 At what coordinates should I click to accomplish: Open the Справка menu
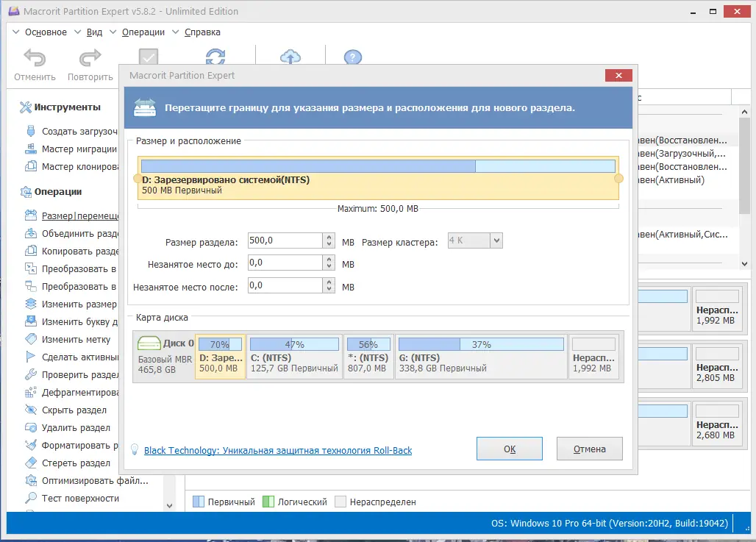202,32
